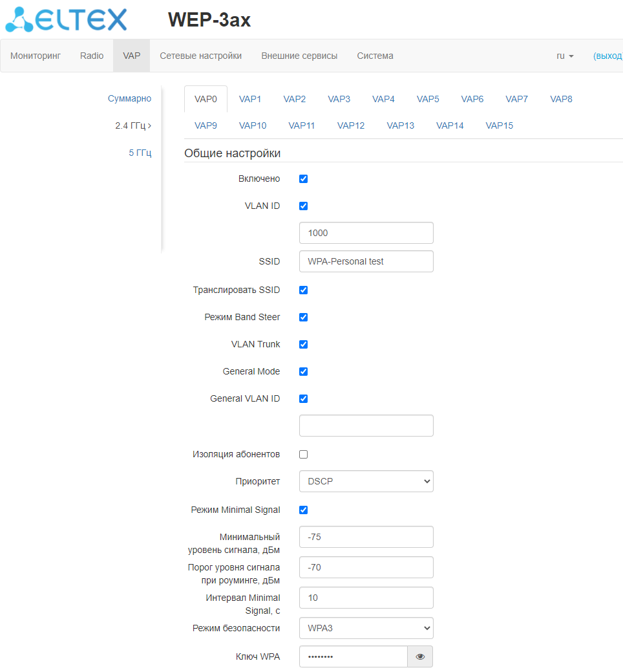This screenshot has width=623, height=672.
Task: Switch to the VAP11 tab
Action: click(x=301, y=125)
